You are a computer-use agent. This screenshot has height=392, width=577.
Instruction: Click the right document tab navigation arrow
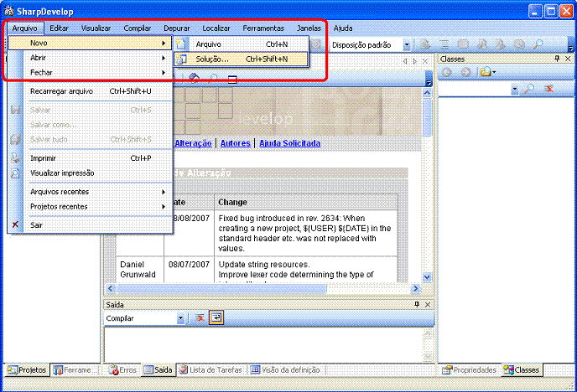pyautogui.click(x=414, y=61)
